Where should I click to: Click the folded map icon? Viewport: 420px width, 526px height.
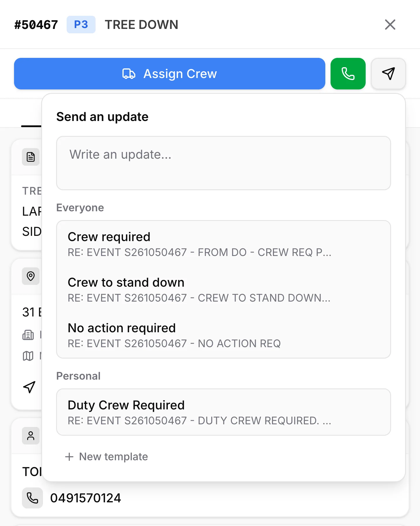(x=28, y=356)
